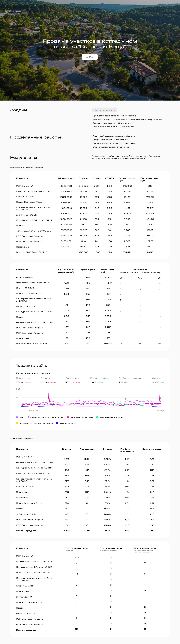Click the 7 485 total visits cell
This screenshot has height=644, width=180.
tap(67, 531)
